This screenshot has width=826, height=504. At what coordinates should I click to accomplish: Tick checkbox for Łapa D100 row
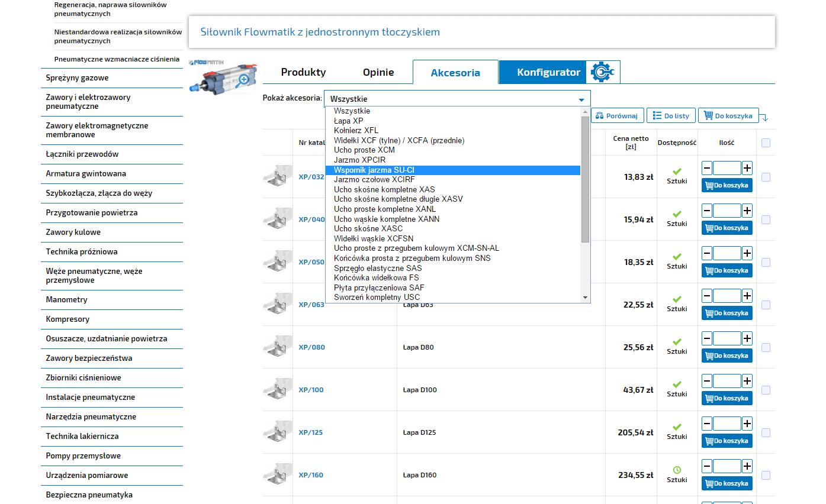766,390
